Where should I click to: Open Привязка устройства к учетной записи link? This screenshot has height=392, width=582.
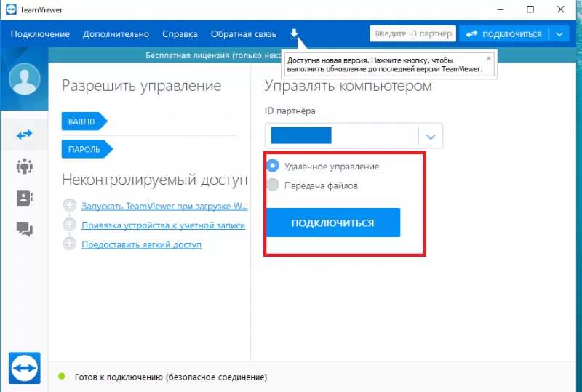coord(163,225)
